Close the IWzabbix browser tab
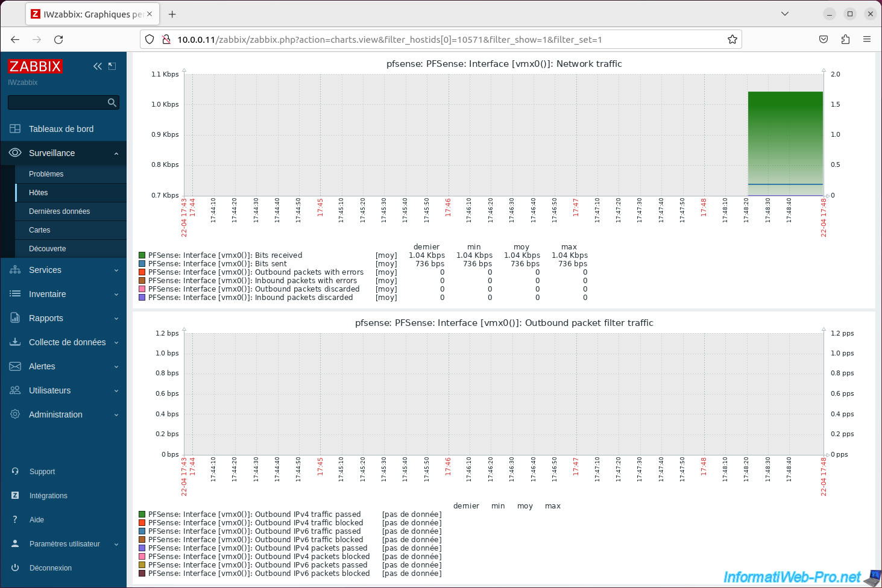This screenshot has height=588, width=882. coord(150,14)
